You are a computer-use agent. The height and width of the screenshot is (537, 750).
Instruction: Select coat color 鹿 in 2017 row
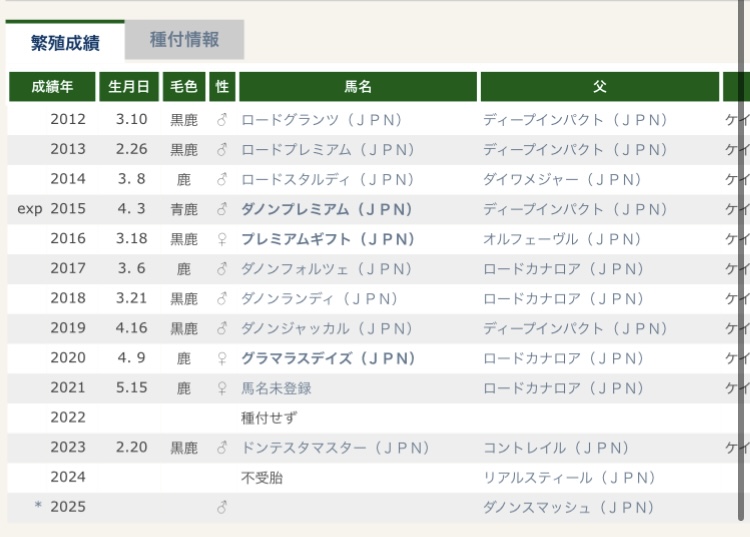[x=184, y=269]
